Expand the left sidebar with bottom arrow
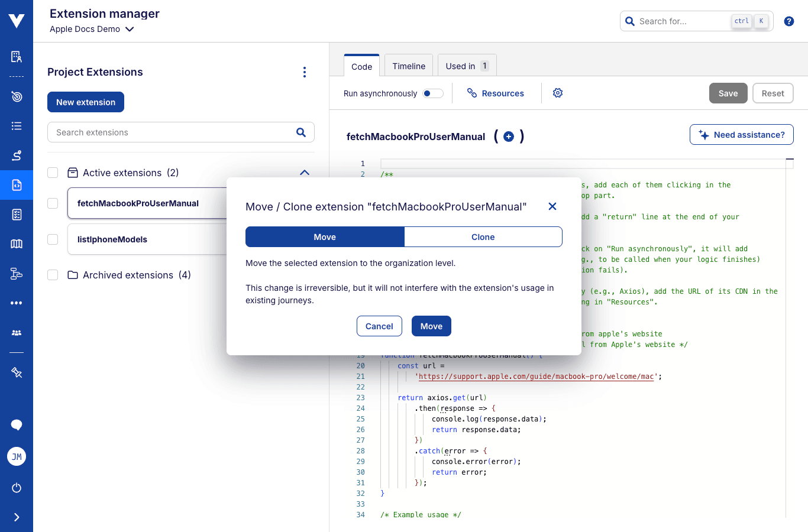The image size is (808, 532). pyautogui.click(x=17, y=517)
